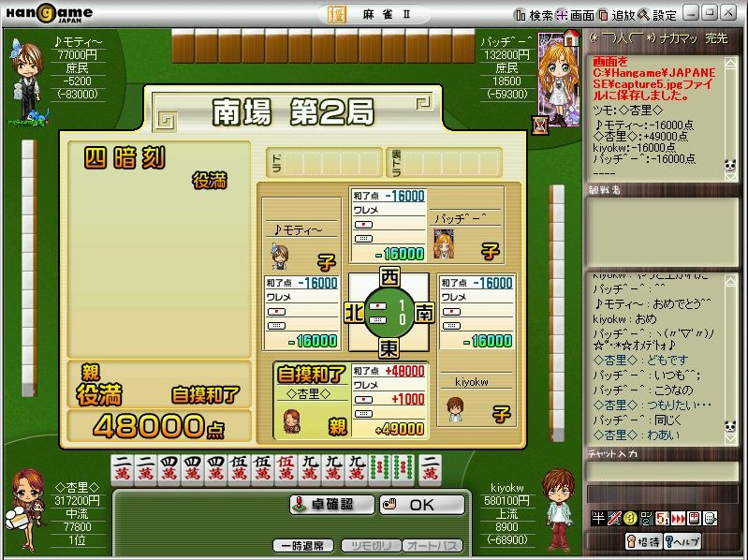
Task: Expand the top log panel down arrow
Action: pos(730,176)
